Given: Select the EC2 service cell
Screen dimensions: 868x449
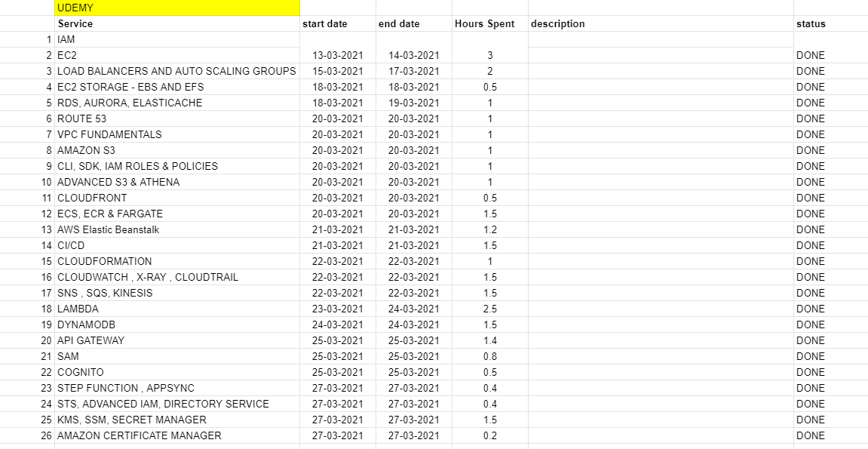Looking at the screenshot, I should tap(177, 55).
